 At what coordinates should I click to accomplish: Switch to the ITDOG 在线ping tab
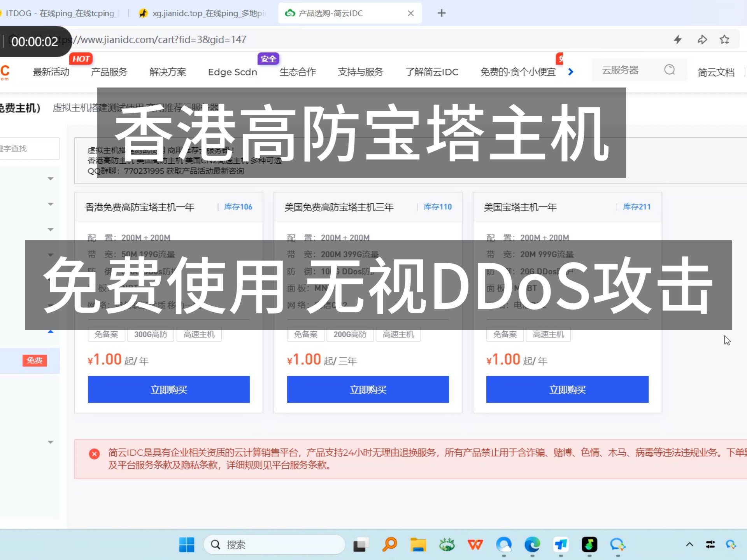pos(60,13)
